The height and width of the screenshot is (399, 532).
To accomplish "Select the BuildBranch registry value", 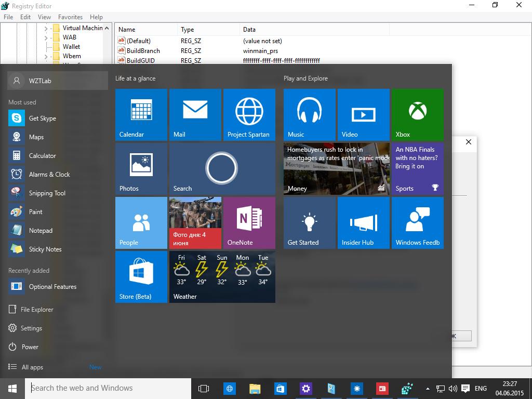I will coord(138,50).
